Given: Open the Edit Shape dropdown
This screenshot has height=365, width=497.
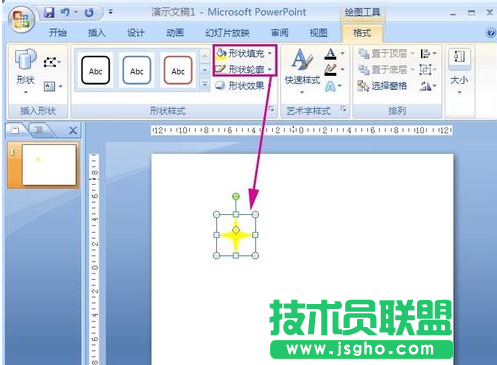Looking at the screenshot, I should tap(52, 62).
